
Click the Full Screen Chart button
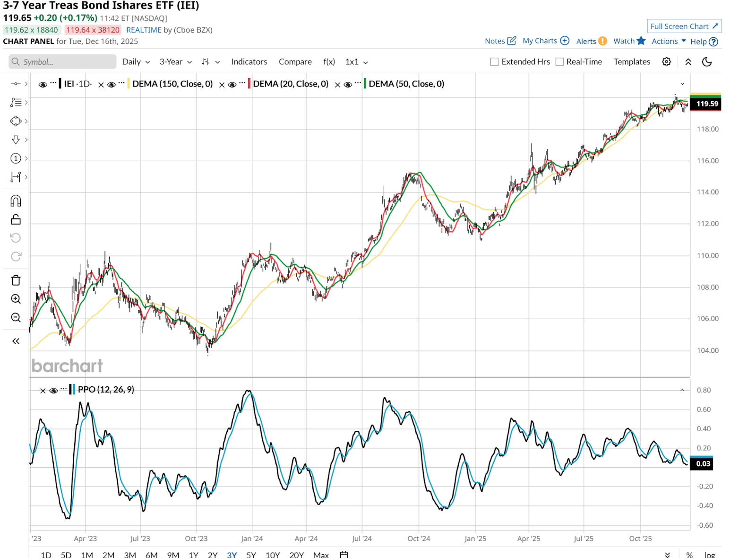[684, 26]
